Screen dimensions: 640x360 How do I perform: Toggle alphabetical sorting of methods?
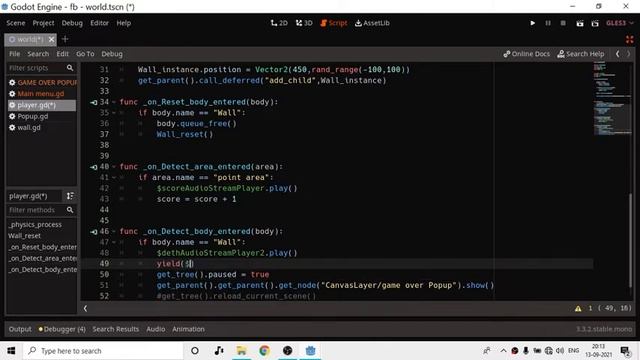click(70, 196)
